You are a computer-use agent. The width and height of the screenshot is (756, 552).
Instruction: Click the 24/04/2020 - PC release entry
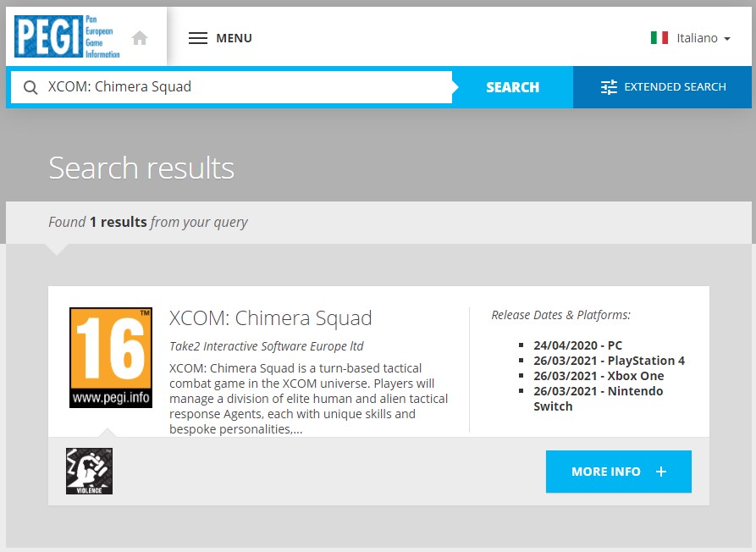[577, 345]
